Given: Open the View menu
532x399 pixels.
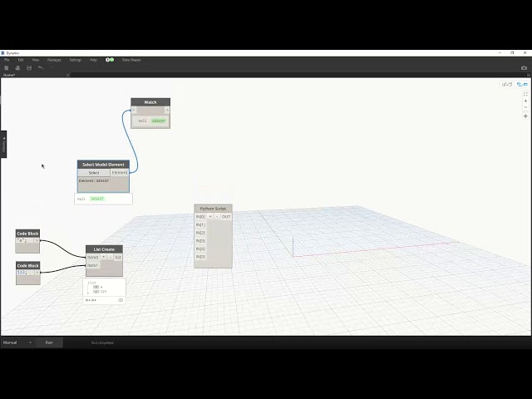Looking at the screenshot, I should point(36,60).
